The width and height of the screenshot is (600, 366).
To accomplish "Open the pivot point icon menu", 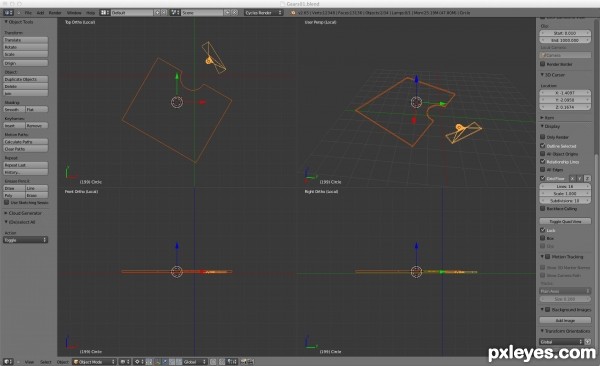I will 139,361.
